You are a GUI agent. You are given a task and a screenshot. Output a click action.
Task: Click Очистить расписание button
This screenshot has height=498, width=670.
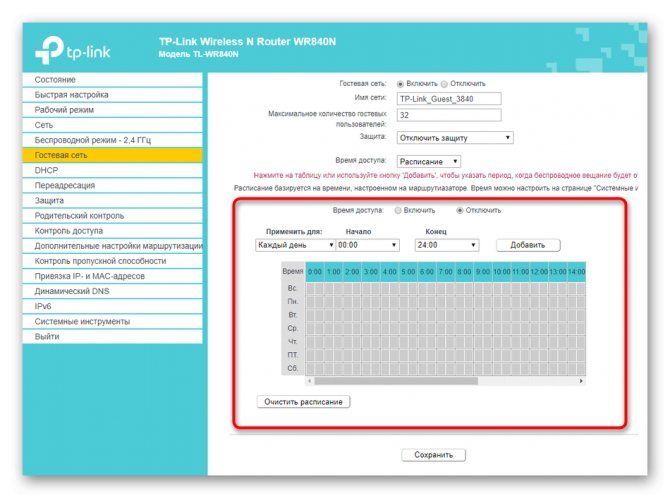pos(303,402)
